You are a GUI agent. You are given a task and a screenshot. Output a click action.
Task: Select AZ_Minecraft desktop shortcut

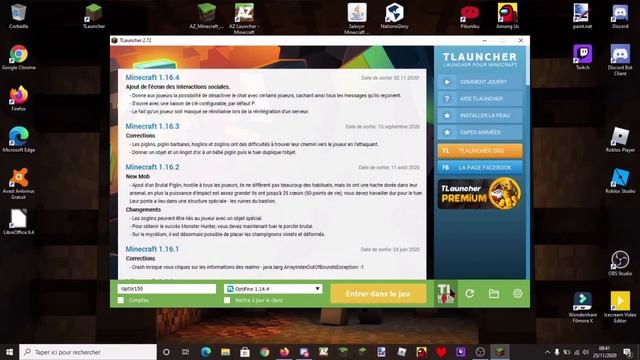[207, 16]
